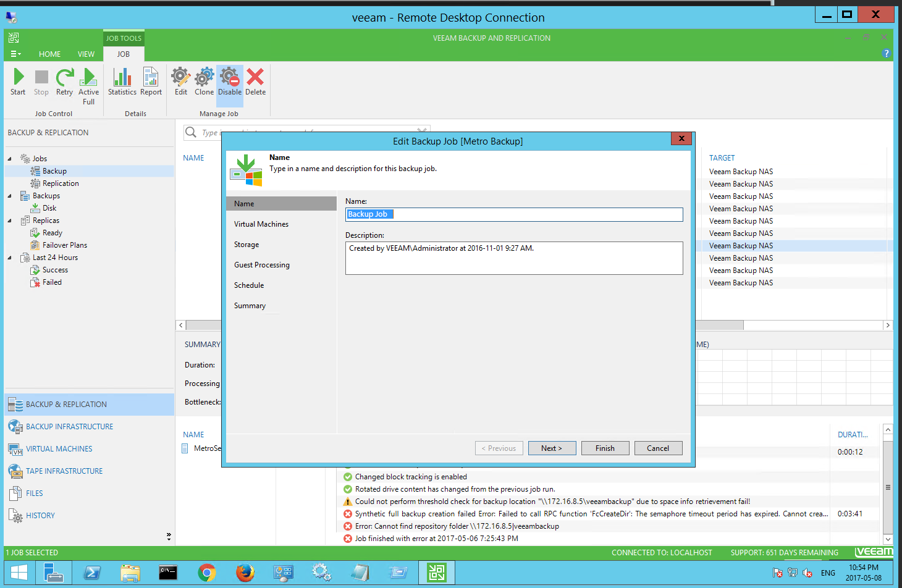This screenshot has width=902, height=588.
Task: Collapse the Replicas tree node
Action: click(x=9, y=220)
